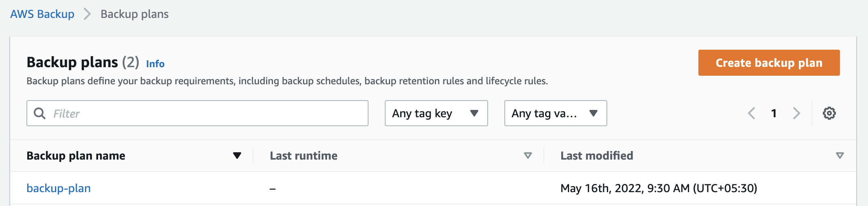Screen dimensions: 868x206
Task: Go to previous page using left chevron
Action: coord(752,113)
